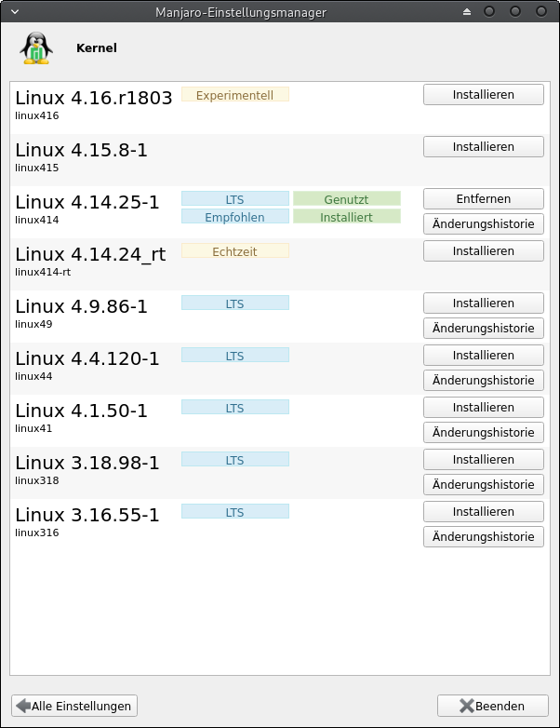Click the back arrow on Alle Einstellungen
The image size is (560, 728).
coord(23,707)
